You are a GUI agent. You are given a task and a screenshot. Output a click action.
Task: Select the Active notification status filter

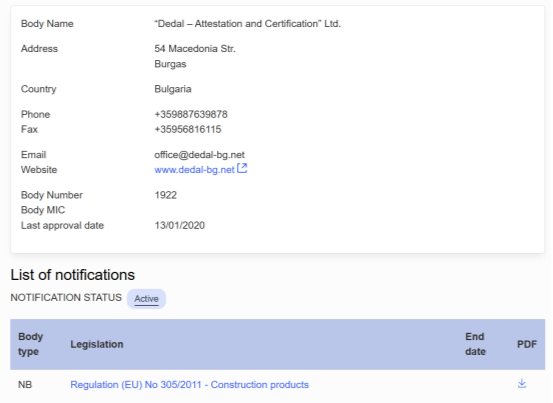[146, 299]
